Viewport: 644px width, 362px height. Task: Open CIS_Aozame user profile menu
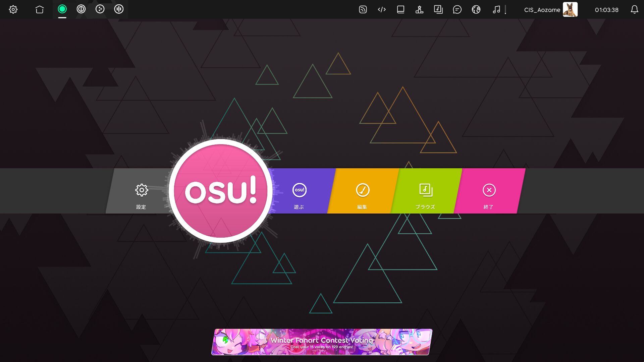pyautogui.click(x=550, y=9)
